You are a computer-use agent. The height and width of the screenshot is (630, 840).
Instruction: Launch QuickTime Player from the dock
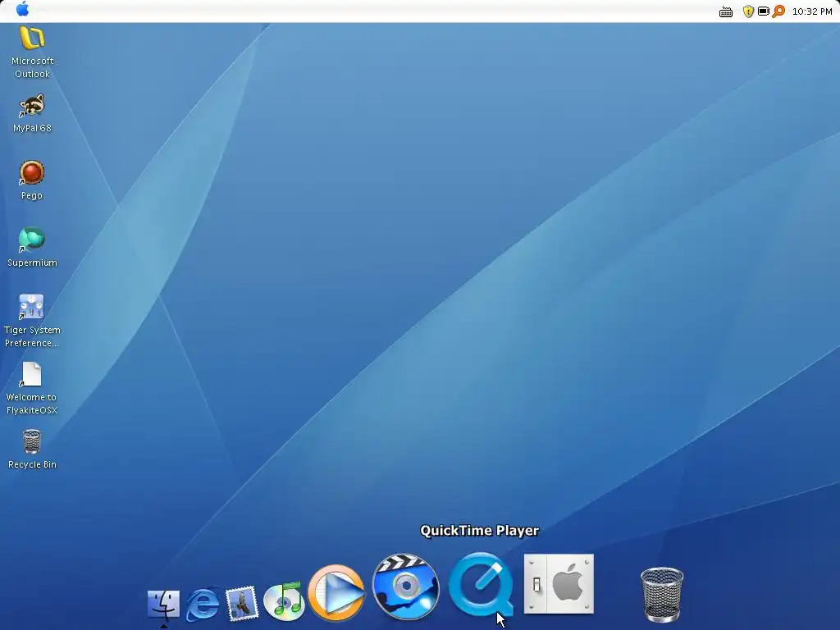pos(481,586)
